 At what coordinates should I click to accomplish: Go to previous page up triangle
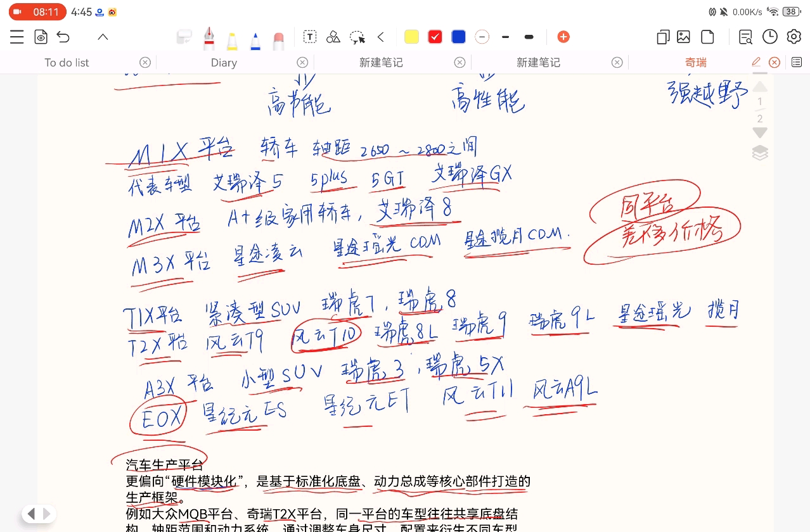(760, 86)
